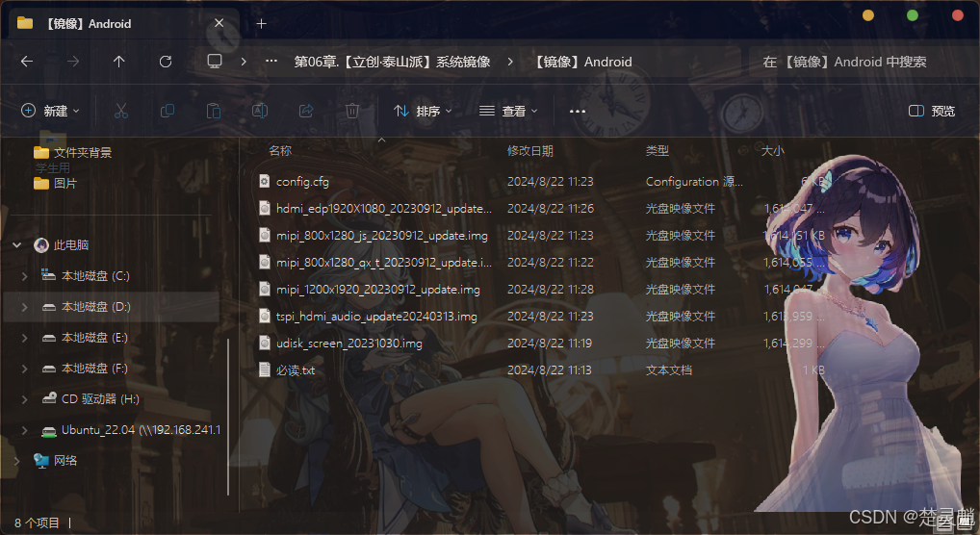Viewport: 980px width, 535px height.
Task: Click breadcrumb 第06章.【立创·泰山派】系统镜像
Action: pos(392,62)
